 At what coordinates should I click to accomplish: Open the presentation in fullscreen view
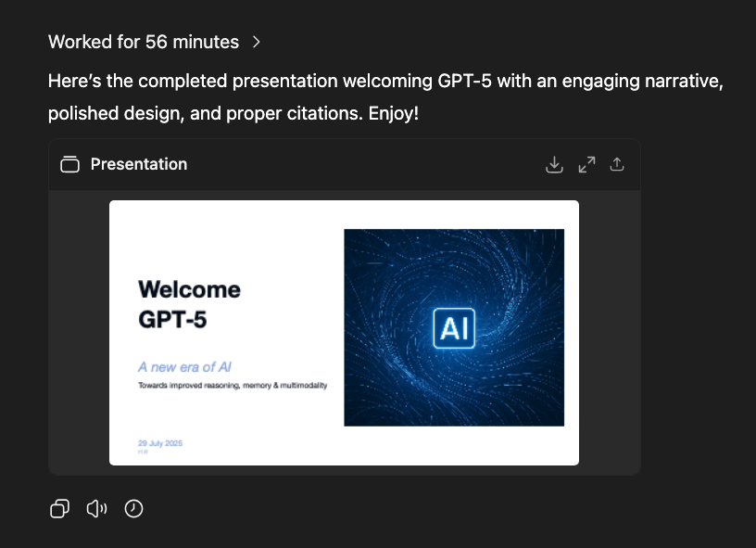pyautogui.click(x=586, y=164)
